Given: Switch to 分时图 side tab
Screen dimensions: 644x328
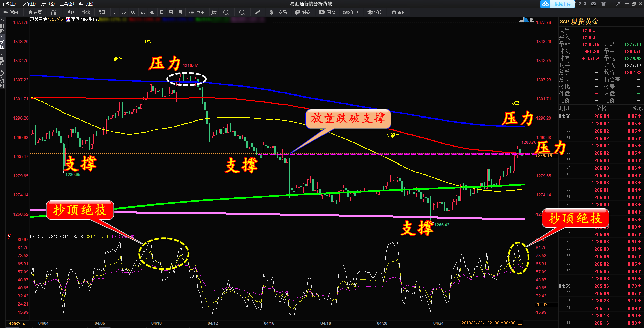Looking at the screenshot, I should (2, 26).
